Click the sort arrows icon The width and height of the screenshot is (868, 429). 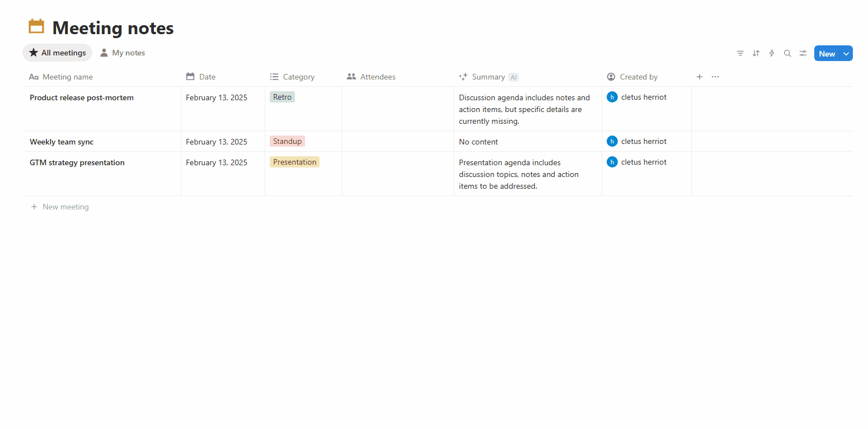point(756,53)
